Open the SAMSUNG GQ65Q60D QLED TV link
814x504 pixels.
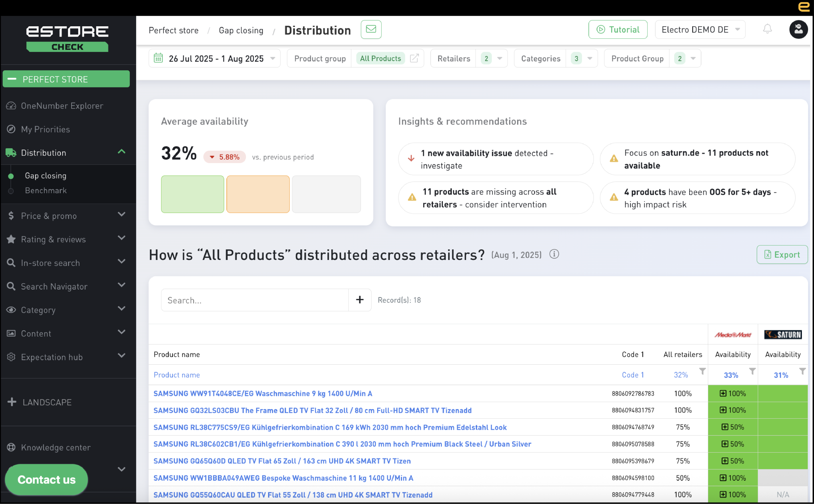pyautogui.click(x=282, y=461)
